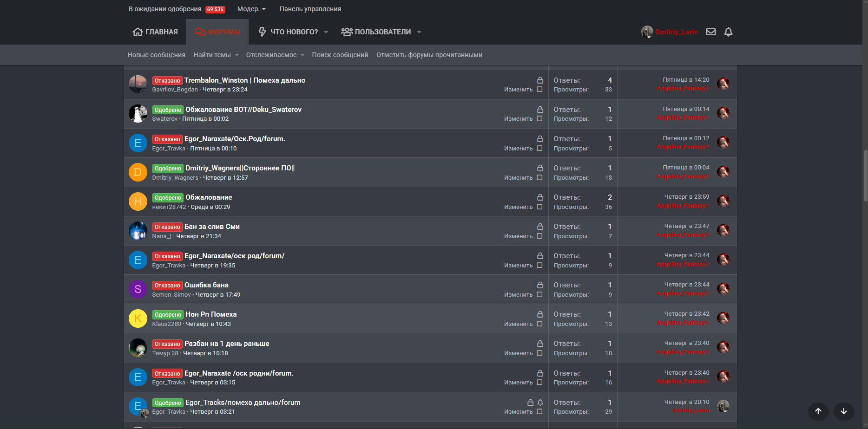Click the red 69 536 approval badge
This screenshot has width=868, height=429.
point(215,9)
